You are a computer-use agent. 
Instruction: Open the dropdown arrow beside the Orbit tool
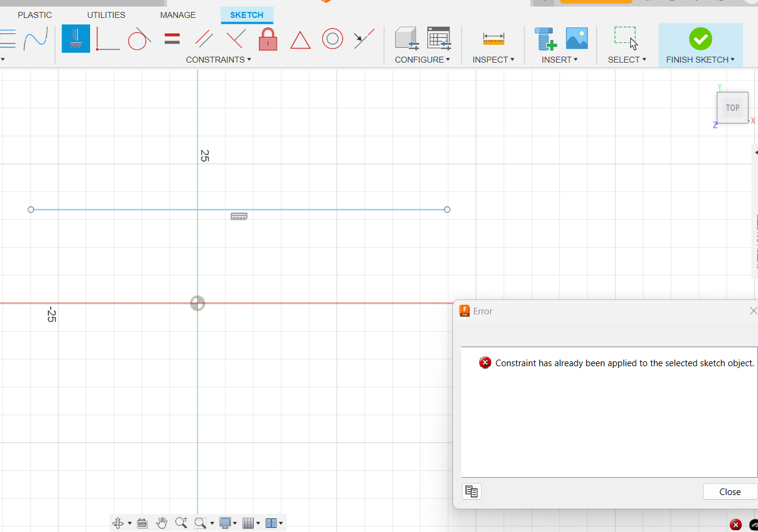click(x=129, y=524)
